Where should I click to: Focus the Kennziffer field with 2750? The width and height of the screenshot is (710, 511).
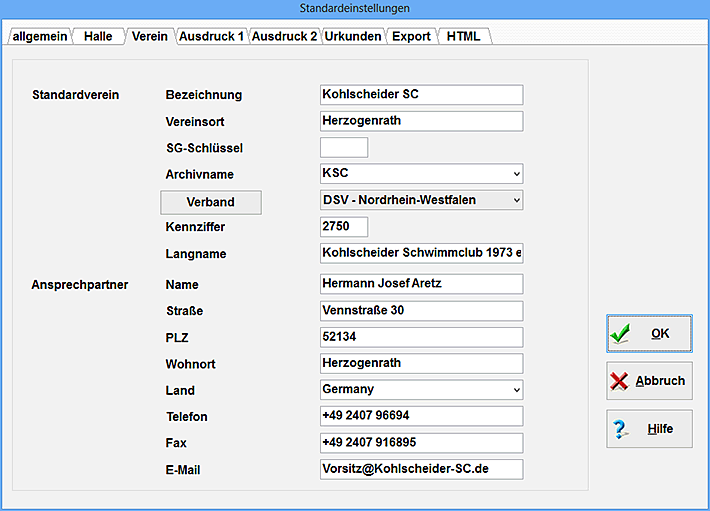point(343,227)
